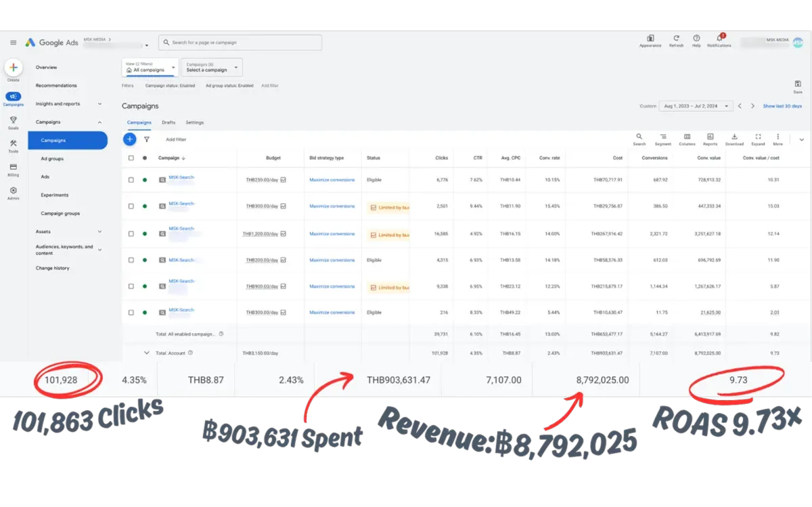Click the Download icon
Screen dimensions: 812x507
pos(734,137)
